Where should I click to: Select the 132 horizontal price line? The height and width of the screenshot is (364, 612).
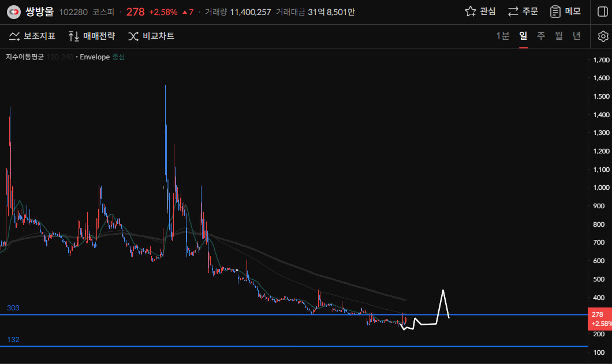[x=231, y=347]
